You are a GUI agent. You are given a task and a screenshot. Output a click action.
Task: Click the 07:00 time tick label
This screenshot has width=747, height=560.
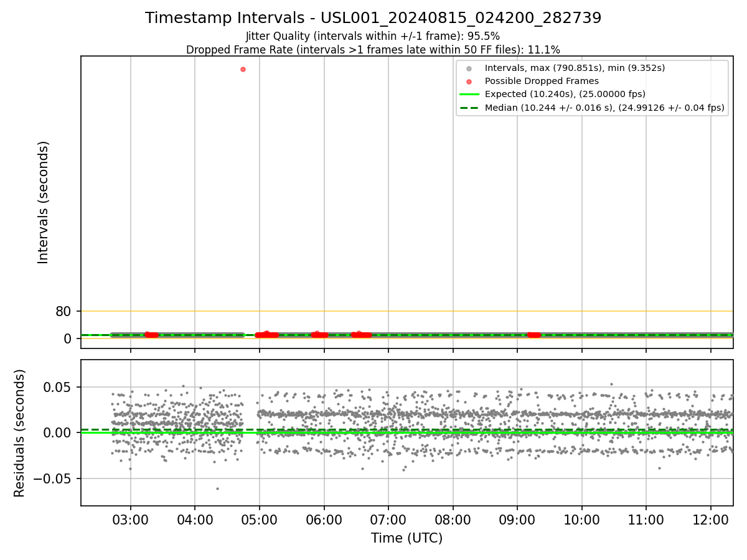tap(388, 519)
